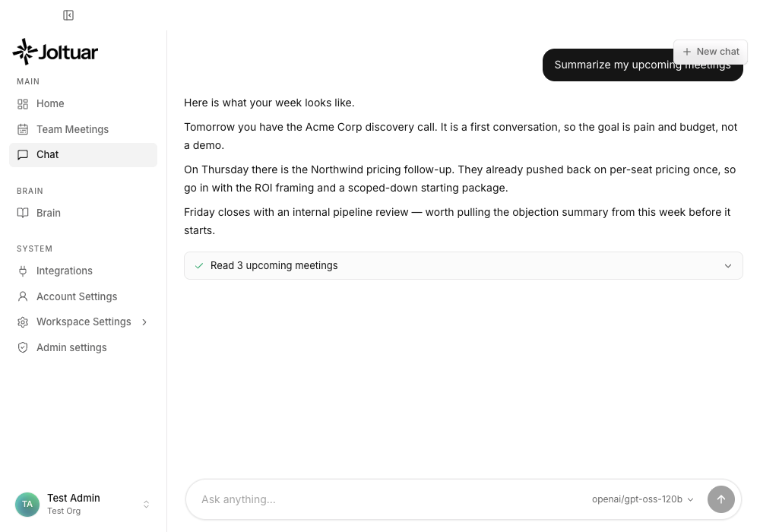Send message with the arrow-up button

point(720,499)
